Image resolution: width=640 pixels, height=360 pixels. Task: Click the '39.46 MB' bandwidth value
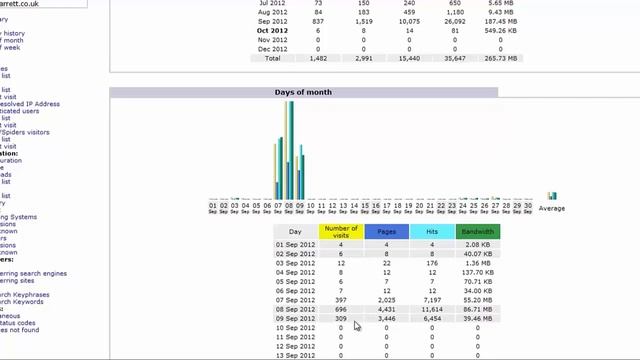478,318
